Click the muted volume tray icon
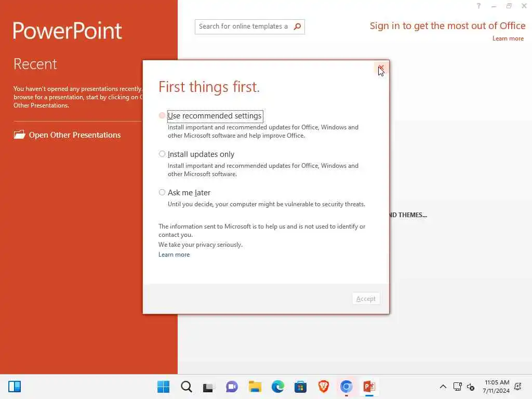532x399 pixels. (x=471, y=387)
